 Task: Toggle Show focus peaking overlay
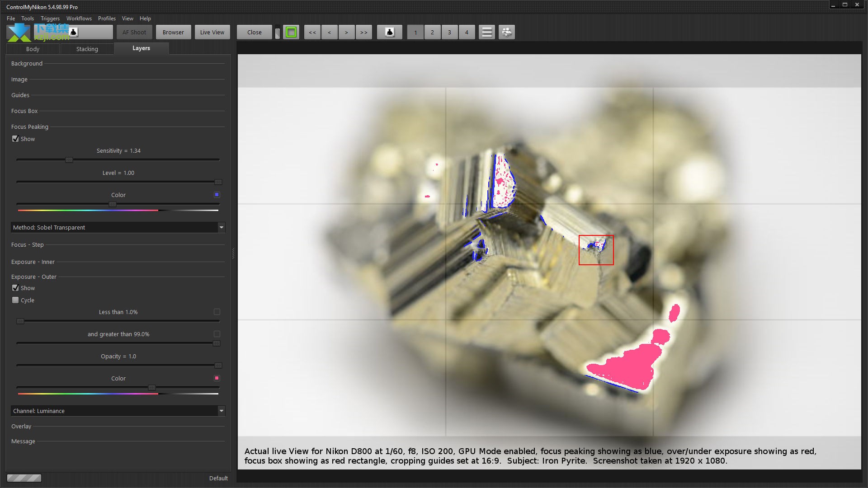[15, 138]
